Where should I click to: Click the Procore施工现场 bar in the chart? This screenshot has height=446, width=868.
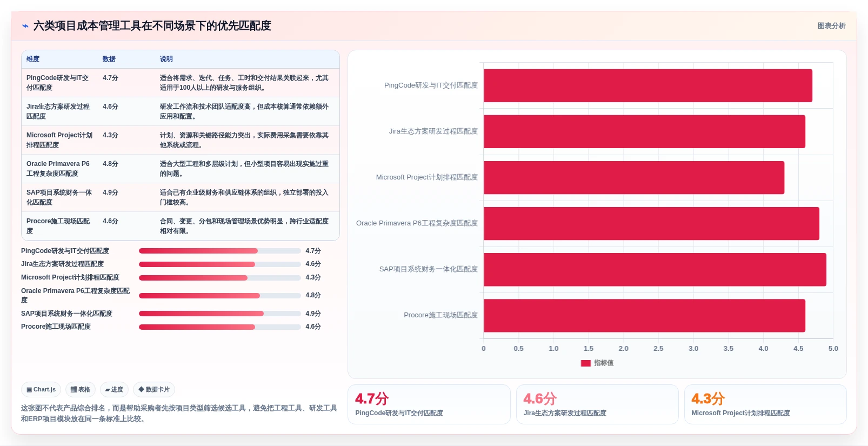coord(644,315)
